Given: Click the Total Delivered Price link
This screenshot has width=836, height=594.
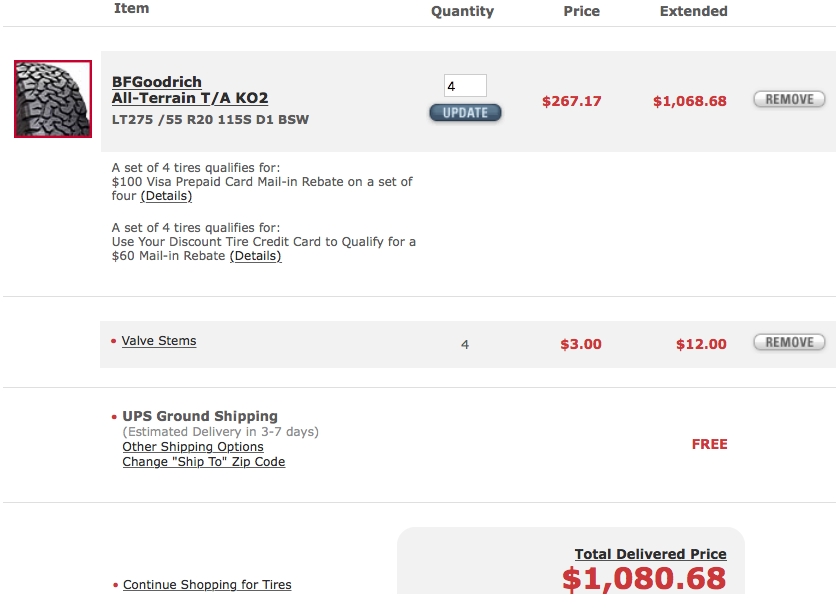Looking at the screenshot, I should coord(650,554).
